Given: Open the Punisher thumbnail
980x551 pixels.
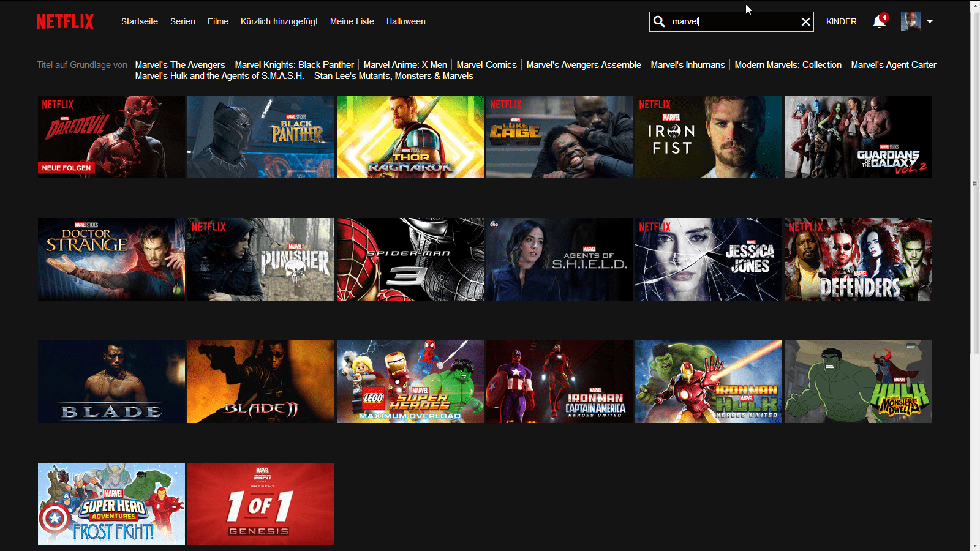Looking at the screenshot, I should 261,259.
